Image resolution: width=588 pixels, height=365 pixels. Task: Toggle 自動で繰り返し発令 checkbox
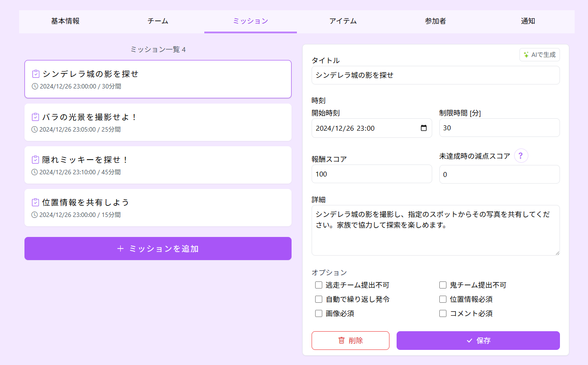[319, 299]
